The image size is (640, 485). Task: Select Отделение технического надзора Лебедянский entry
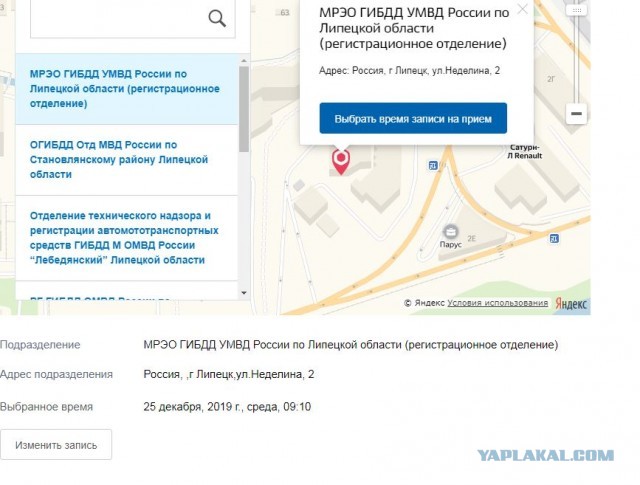[x=127, y=238]
